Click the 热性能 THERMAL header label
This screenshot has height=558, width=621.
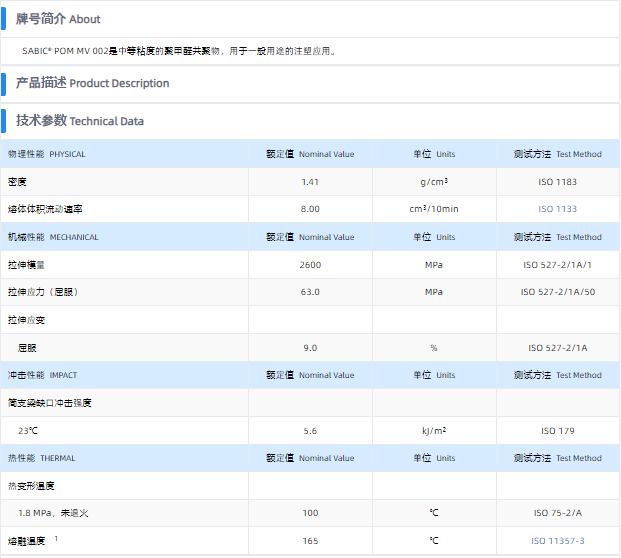pos(42,458)
